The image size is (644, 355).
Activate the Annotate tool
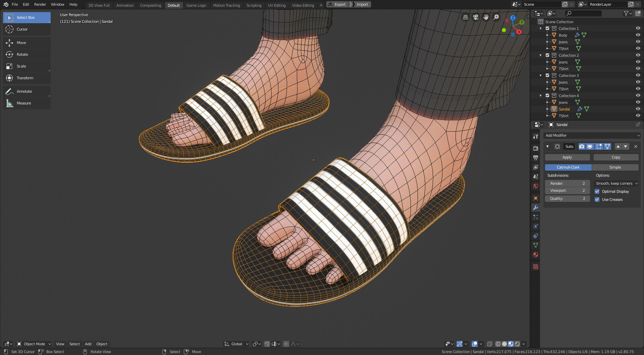point(27,91)
